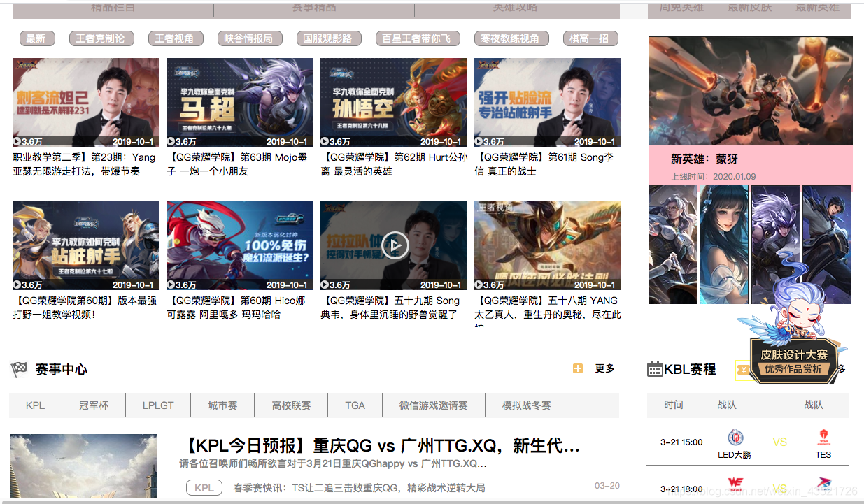Click the plus icon next to 更多

pyautogui.click(x=578, y=368)
